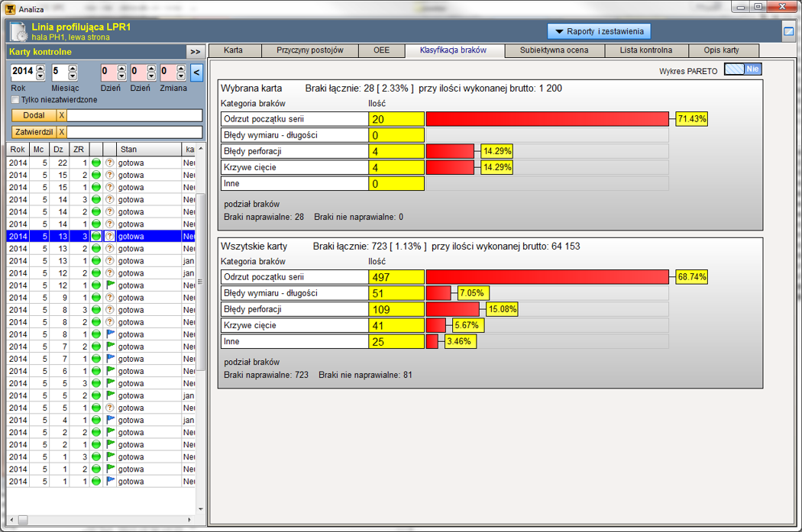The image size is (802, 532).
Task: Click flag icon for day 7 shift 2
Action: (x=109, y=347)
